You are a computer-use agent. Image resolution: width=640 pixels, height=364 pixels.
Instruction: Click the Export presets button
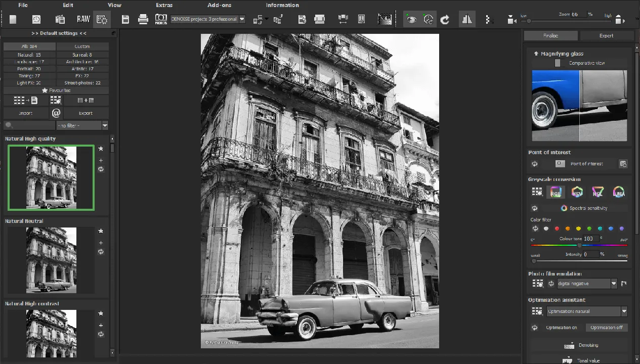[86, 113]
